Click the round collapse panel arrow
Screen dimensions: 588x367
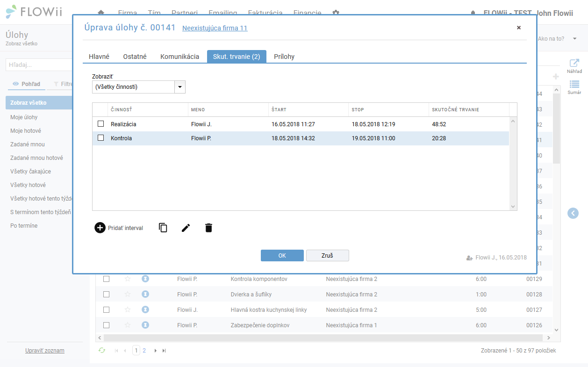[573, 213]
